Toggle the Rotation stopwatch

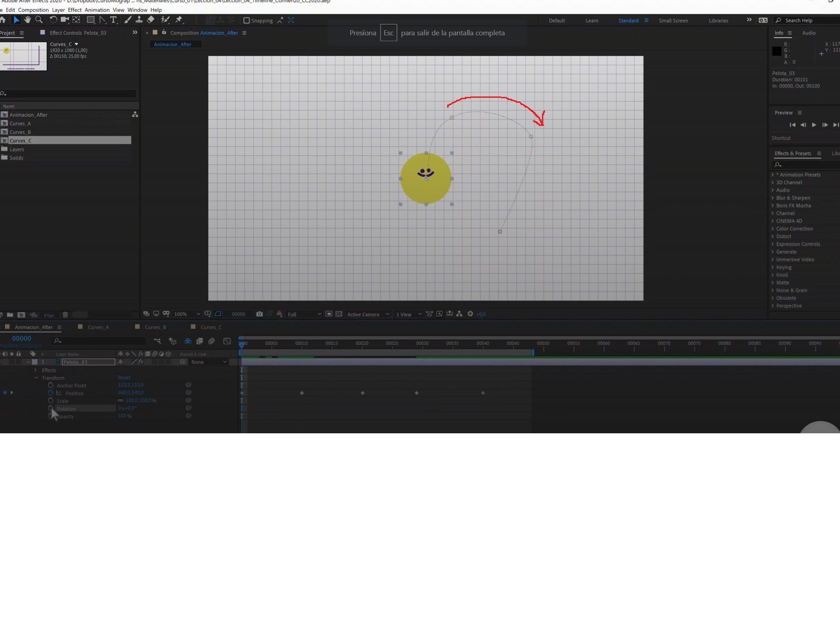(51, 408)
